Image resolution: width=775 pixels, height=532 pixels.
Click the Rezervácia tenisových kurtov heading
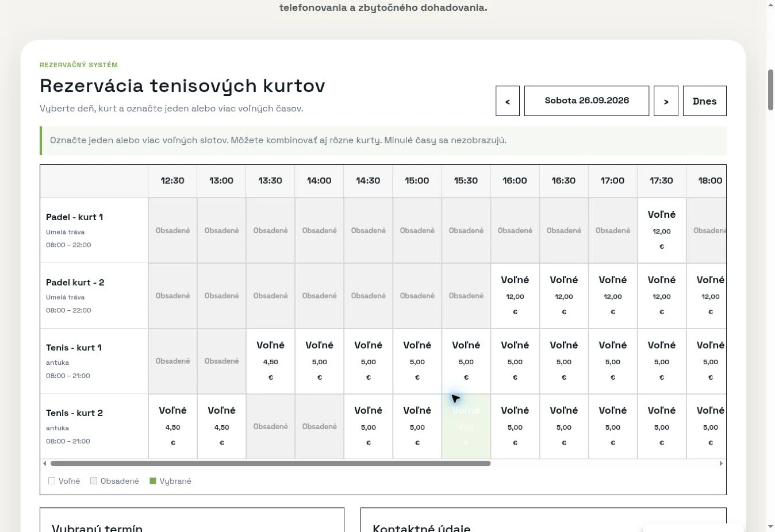(x=182, y=86)
